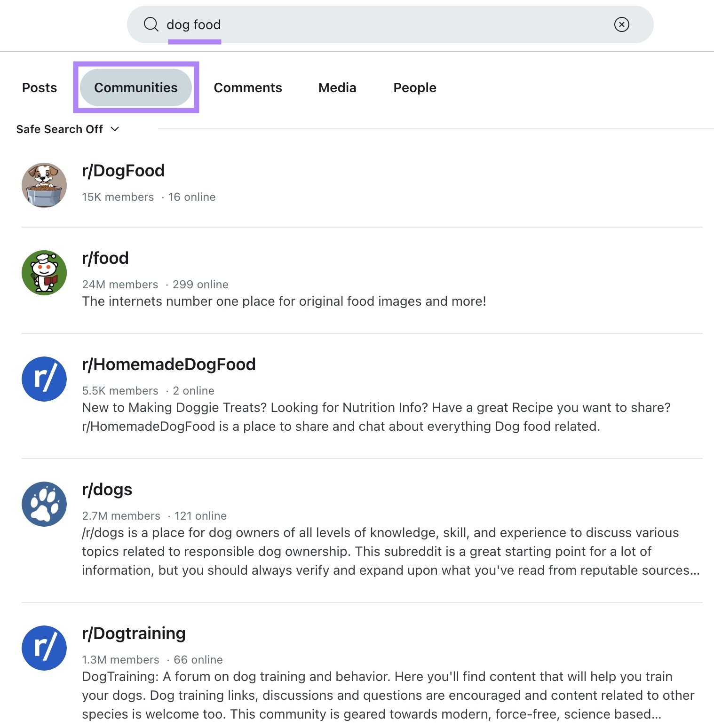The image size is (714, 728).
Task: Switch to the People tab
Action: click(x=414, y=87)
